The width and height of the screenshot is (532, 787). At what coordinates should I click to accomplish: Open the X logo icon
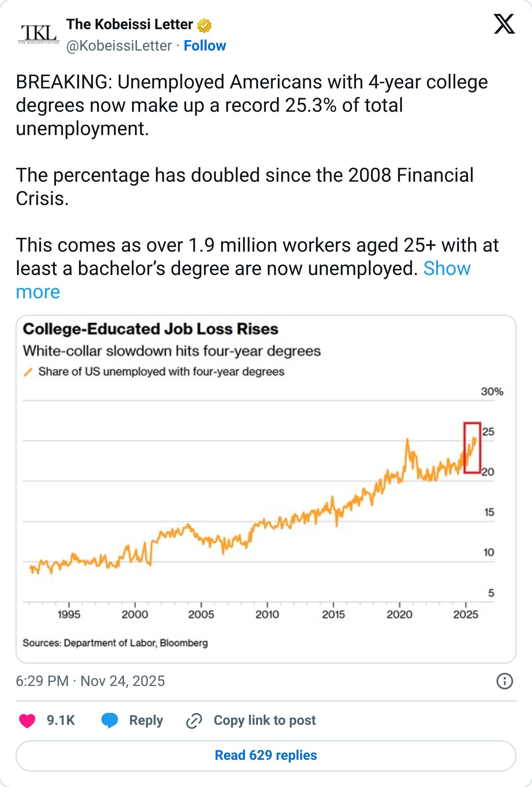click(504, 24)
